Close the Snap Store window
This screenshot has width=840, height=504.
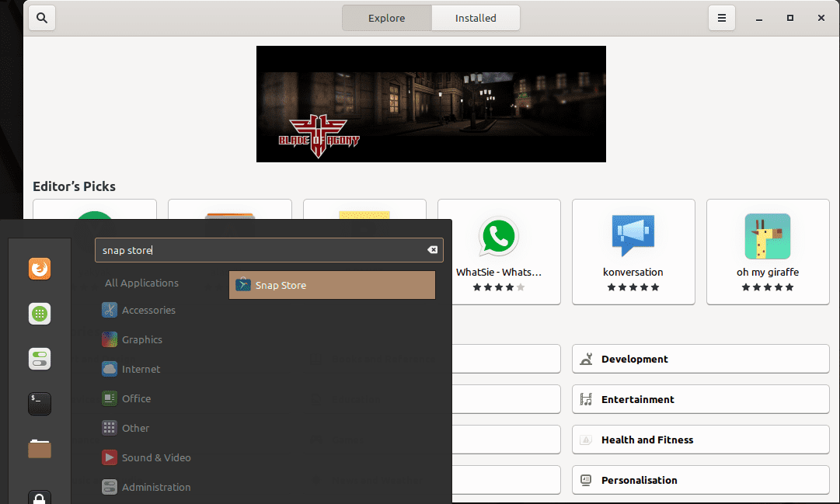tap(821, 18)
